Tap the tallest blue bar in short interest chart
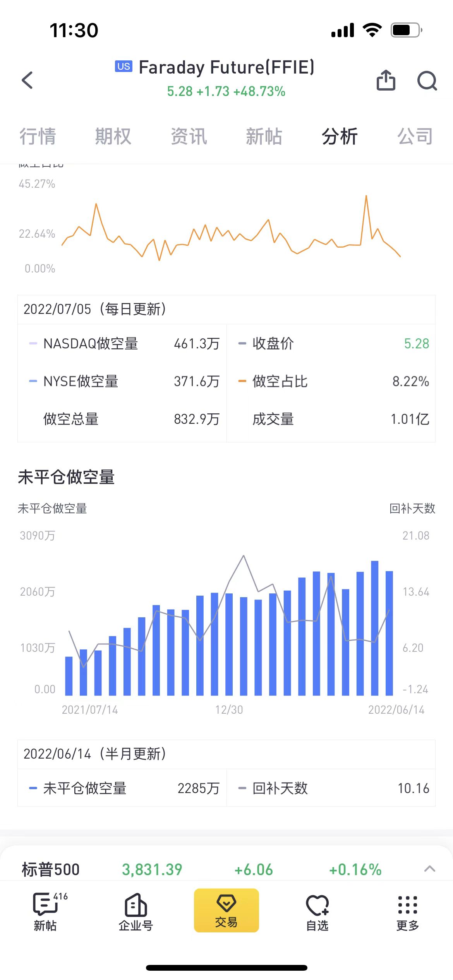This screenshot has width=453, height=980. tap(374, 628)
